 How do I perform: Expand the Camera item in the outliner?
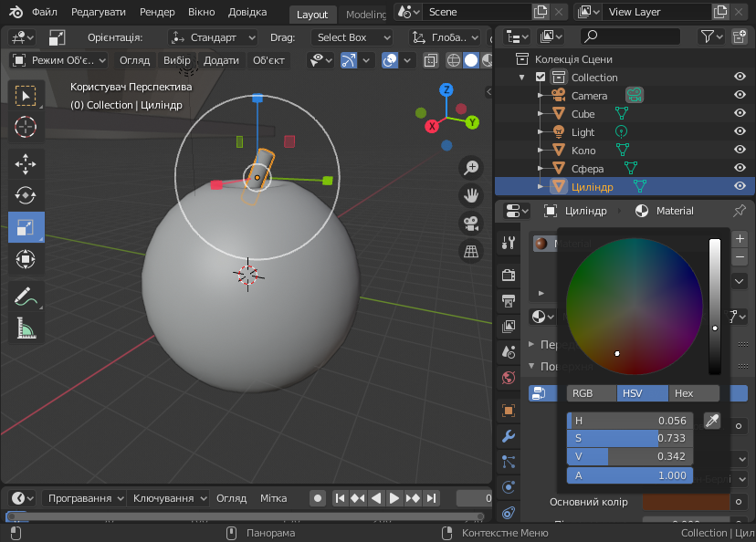click(541, 96)
